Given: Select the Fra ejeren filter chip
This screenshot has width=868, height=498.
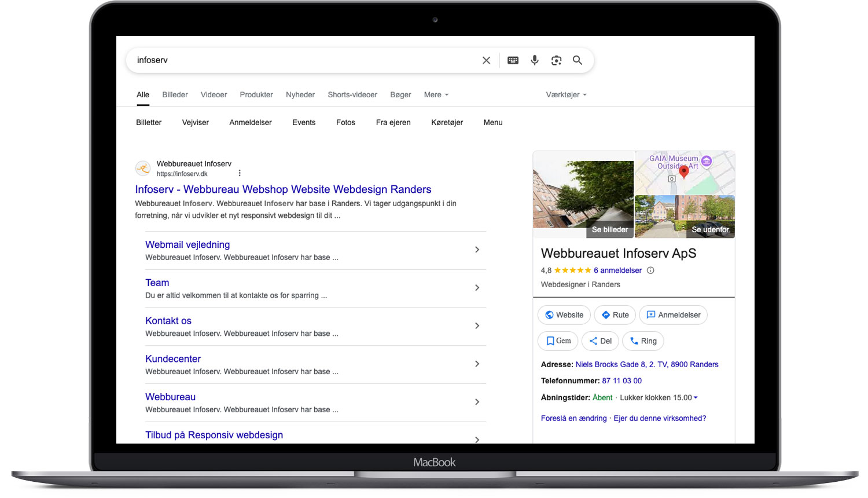Looking at the screenshot, I should click(x=393, y=123).
